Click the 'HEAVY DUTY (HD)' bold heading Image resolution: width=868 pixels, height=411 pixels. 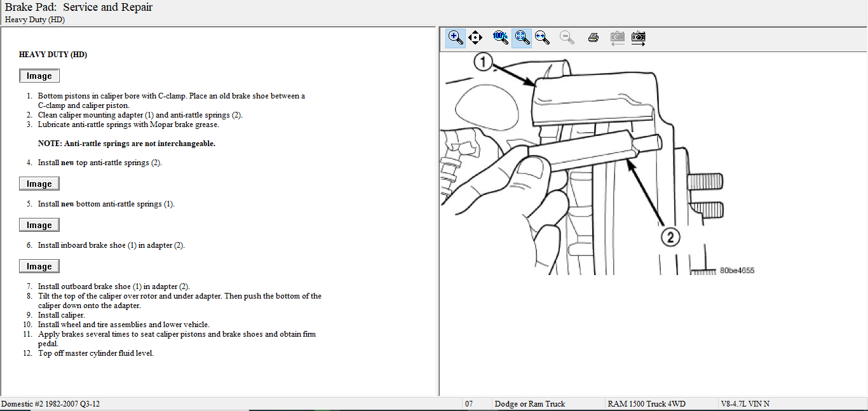53,55
